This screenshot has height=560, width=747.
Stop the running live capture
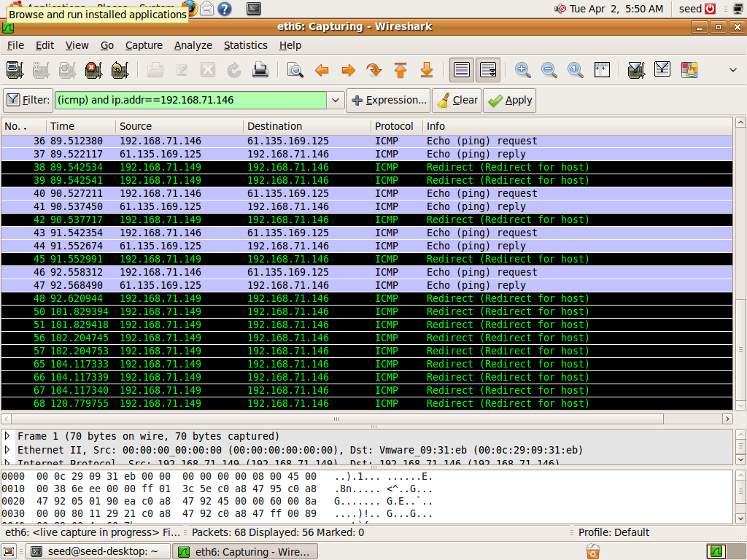(94, 70)
